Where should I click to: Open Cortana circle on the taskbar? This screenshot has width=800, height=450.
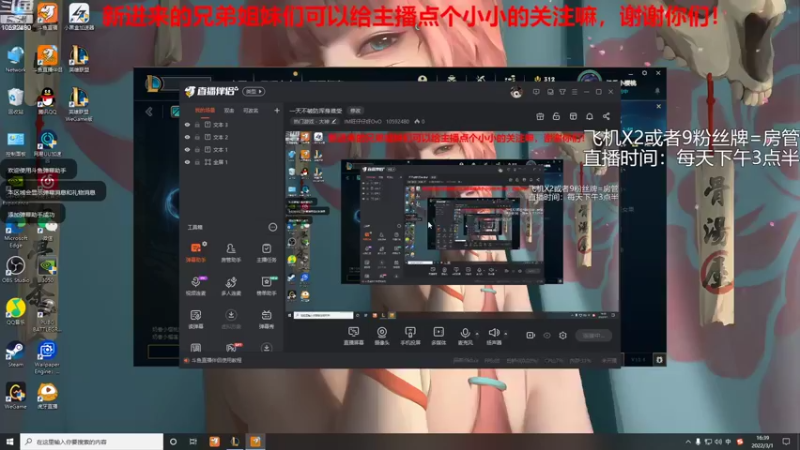click(x=173, y=441)
